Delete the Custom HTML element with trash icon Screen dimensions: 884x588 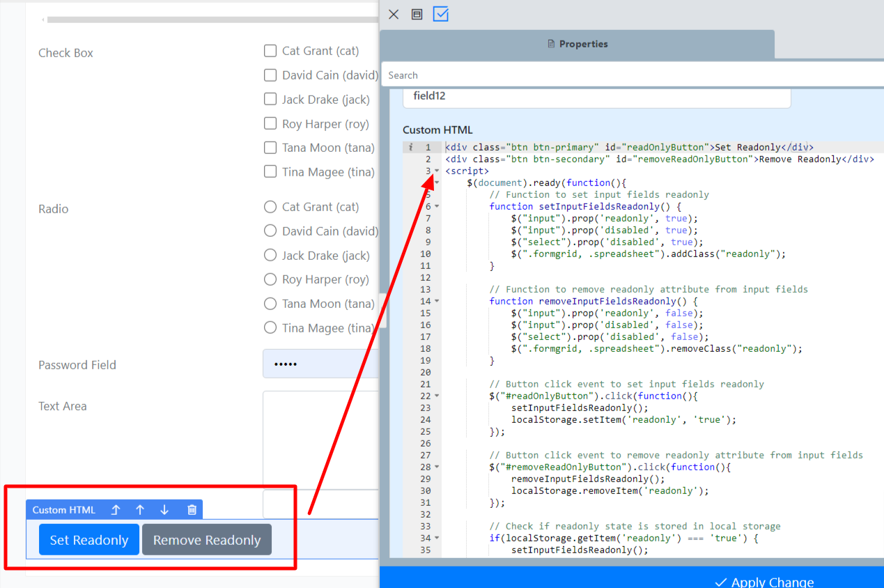point(192,510)
